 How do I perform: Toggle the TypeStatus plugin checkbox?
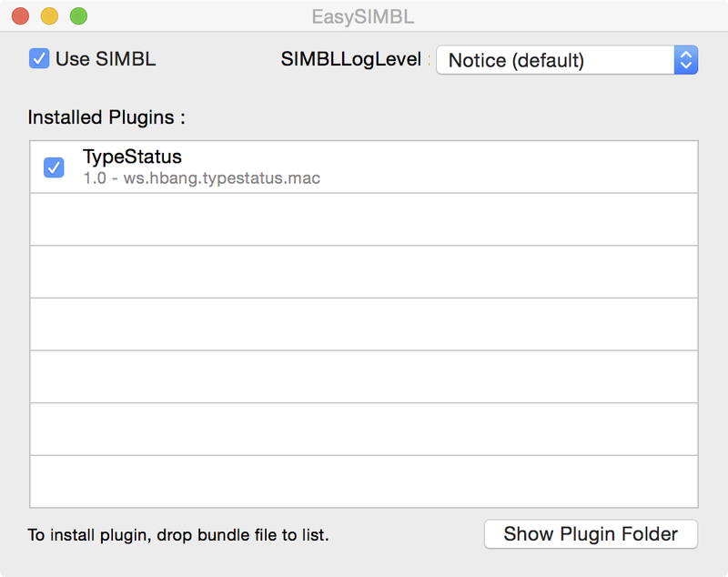tap(54, 167)
